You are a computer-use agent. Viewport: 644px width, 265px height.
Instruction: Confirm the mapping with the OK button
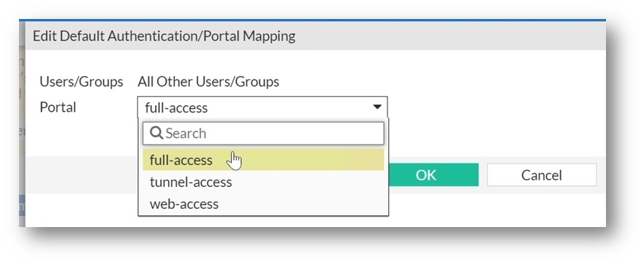pyautogui.click(x=425, y=175)
